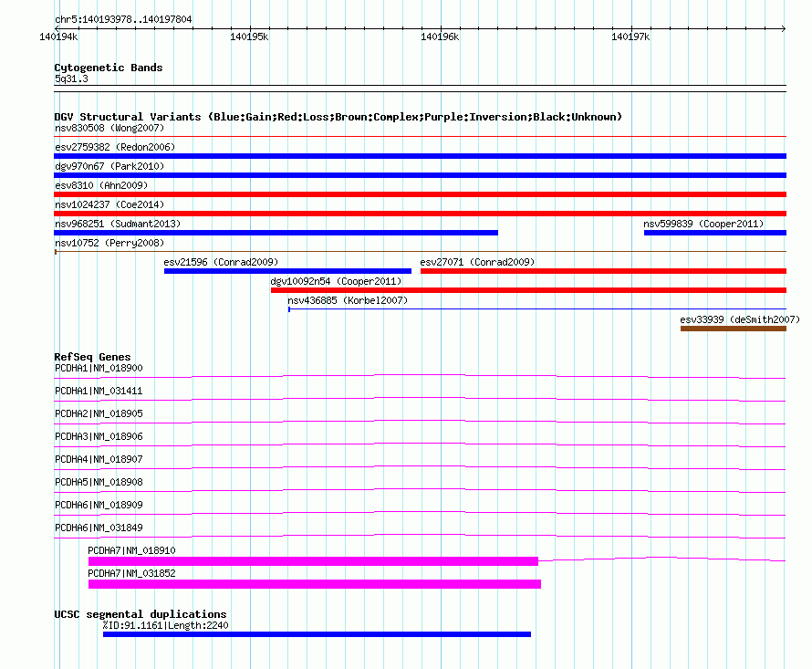
Task: Select nsv1024237 (Coe2014) label
Action: [109, 204]
